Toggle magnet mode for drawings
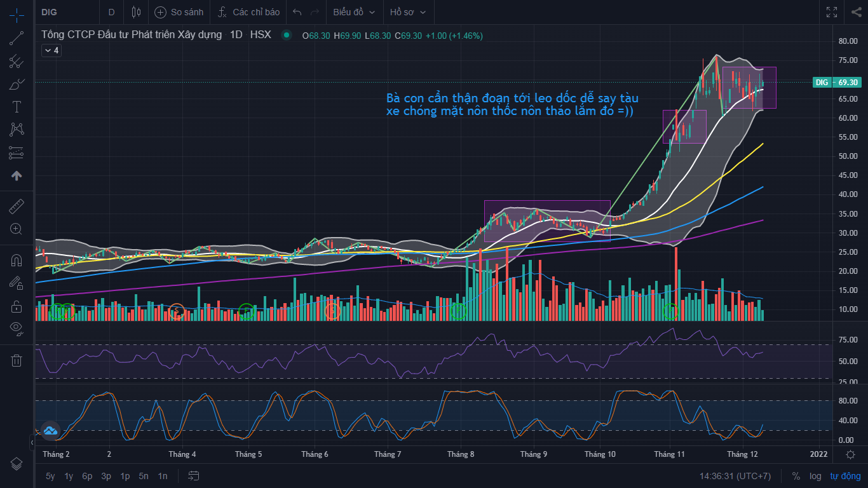Image resolution: width=868 pixels, height=488 pixels. click(17, 261)
